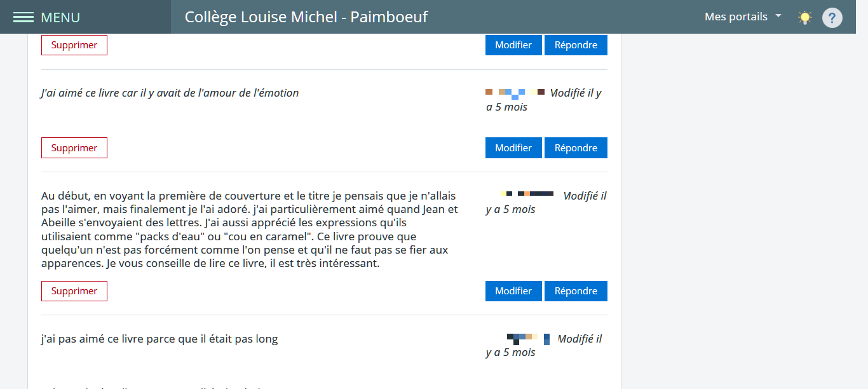Expand the Mes portails dropdown
This screenshot has height=389, width=868.
coord(743,17)
